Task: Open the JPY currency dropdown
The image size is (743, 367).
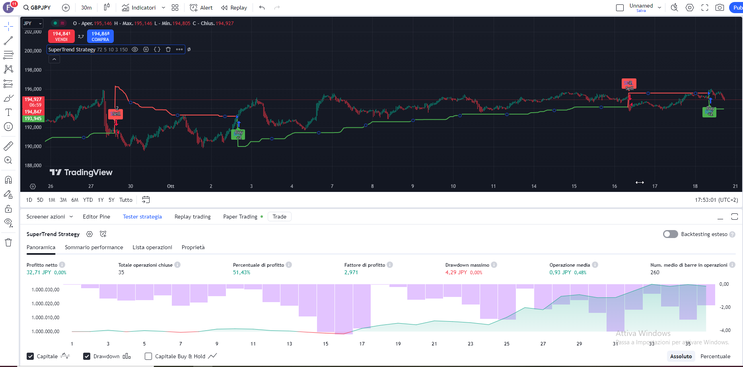Action: click(x=33, y=23)
